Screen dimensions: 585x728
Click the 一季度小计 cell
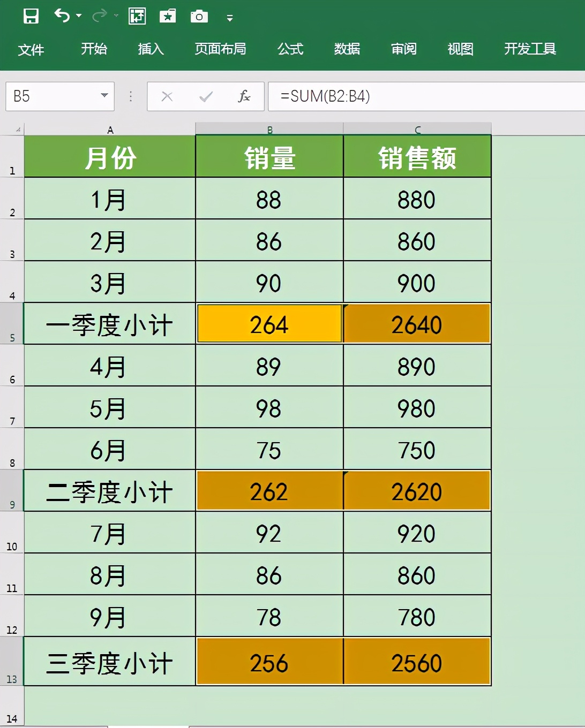click(x=110, y=323)
